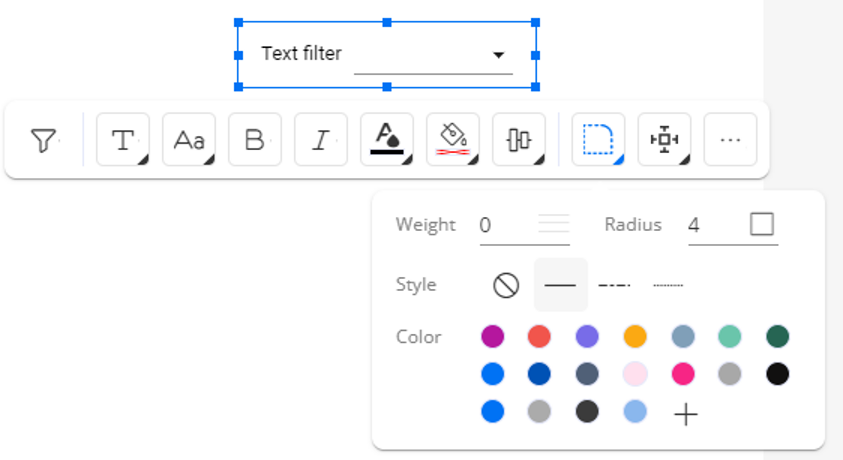Select the solid line border style
This screenshot has height=460, width=843.
[x=560, y=285]
